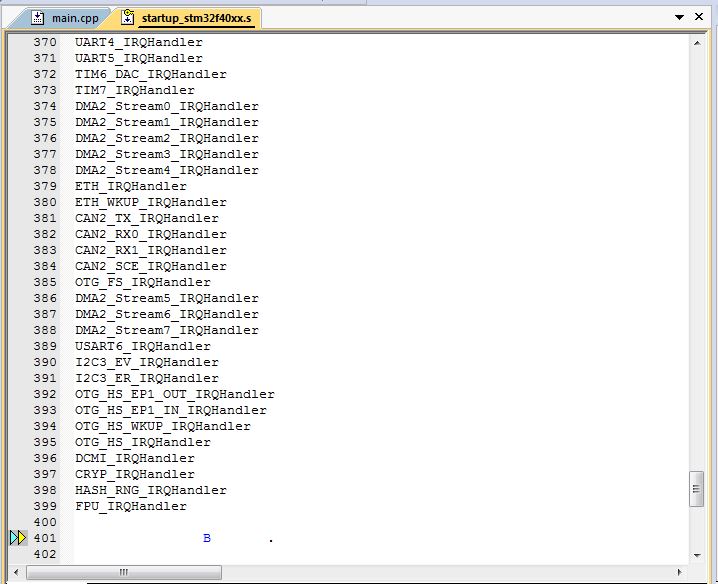Image resolution: width=718 pixels, height=584 pixels.
Task: Click the DMA2_Stream0_IRQHandler line
Action: [167, 106]
